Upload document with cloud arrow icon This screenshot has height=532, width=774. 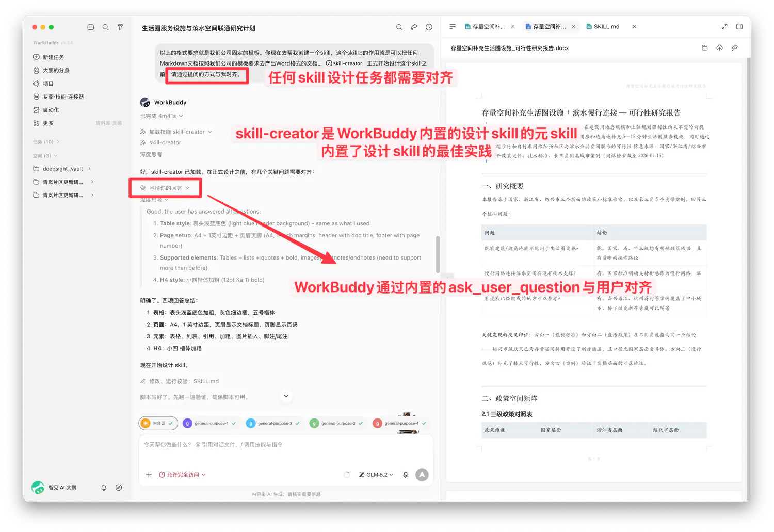(720, 48)
